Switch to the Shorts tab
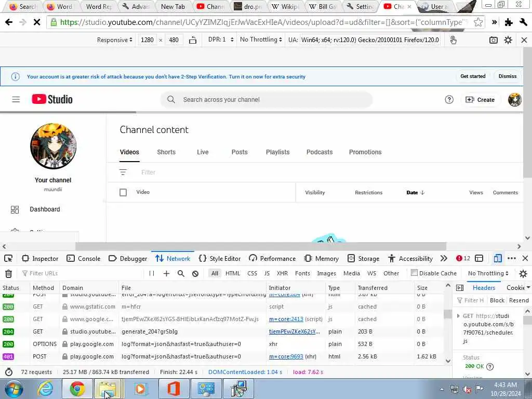This screenshot has width=532, height=399. click(x=166, y=152)
